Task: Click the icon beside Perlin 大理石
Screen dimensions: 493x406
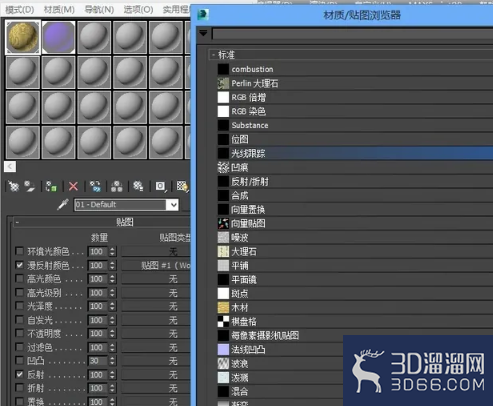Action: click(x=223, y=83)
